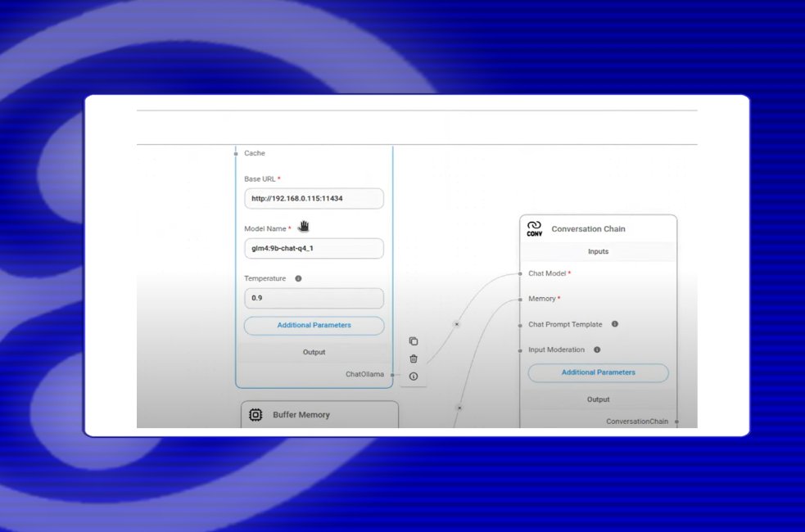The height and width of the screenshot is (532, 805).
Task: Remove the lower edge connecting to Memory
Action: (459, 408)
